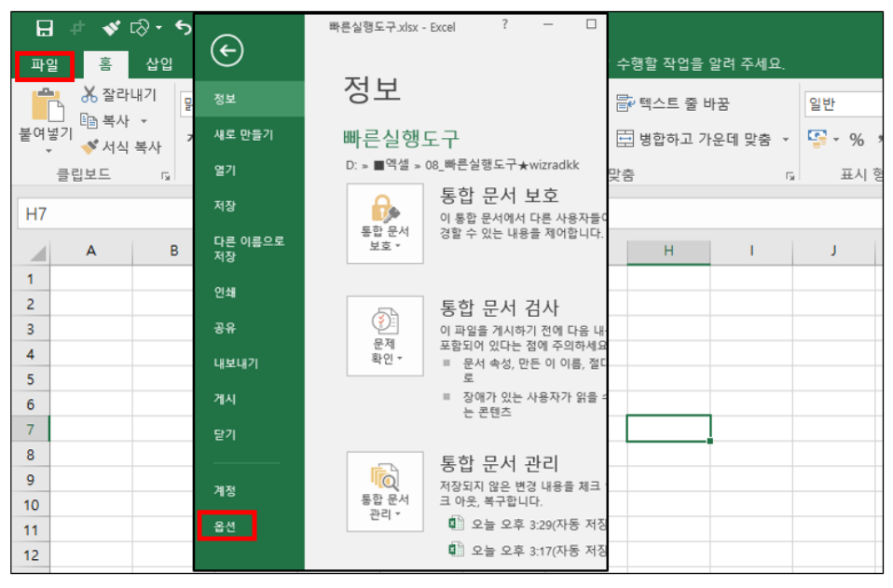Open the 파일 tab
893x588 pixels.
(x=45, y=65)
